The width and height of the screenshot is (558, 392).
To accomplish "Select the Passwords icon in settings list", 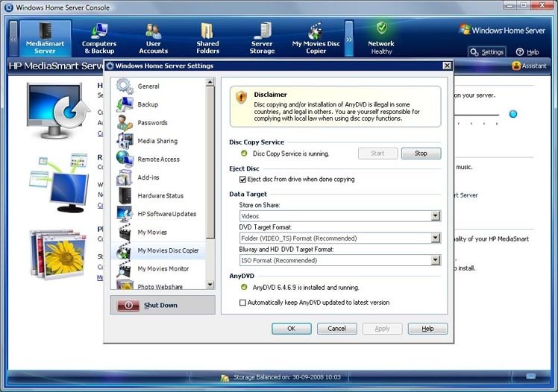I will pyautogui.click(x=125, y=123).
